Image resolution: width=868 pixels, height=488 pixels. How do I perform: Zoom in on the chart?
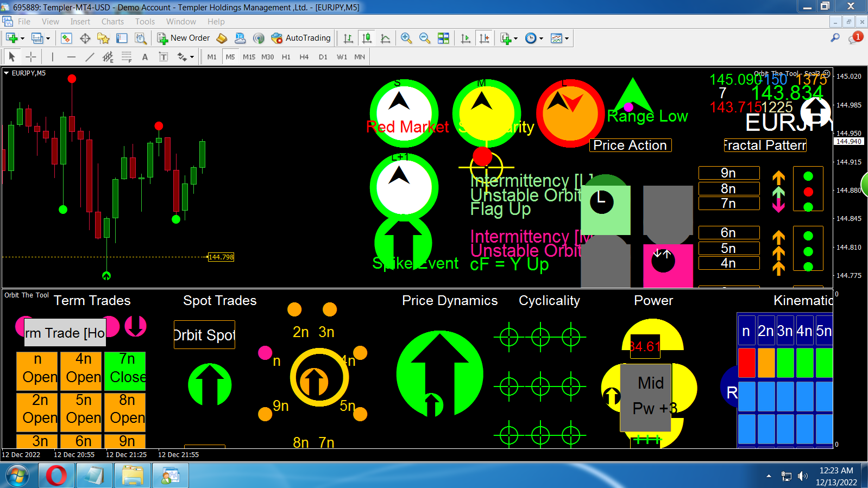tap(406, 38)
